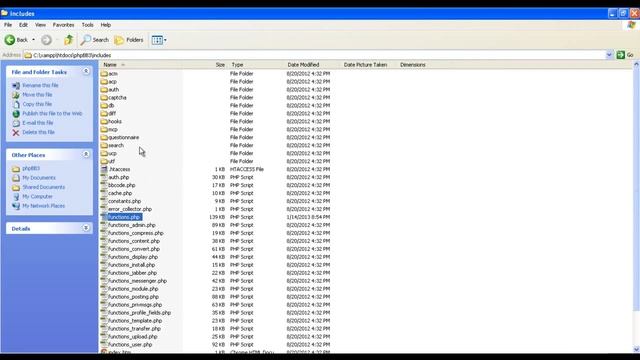Collapse the File and Folder Tasks panel
This screenshot has width=640, height=360.
tap(86, 71)
